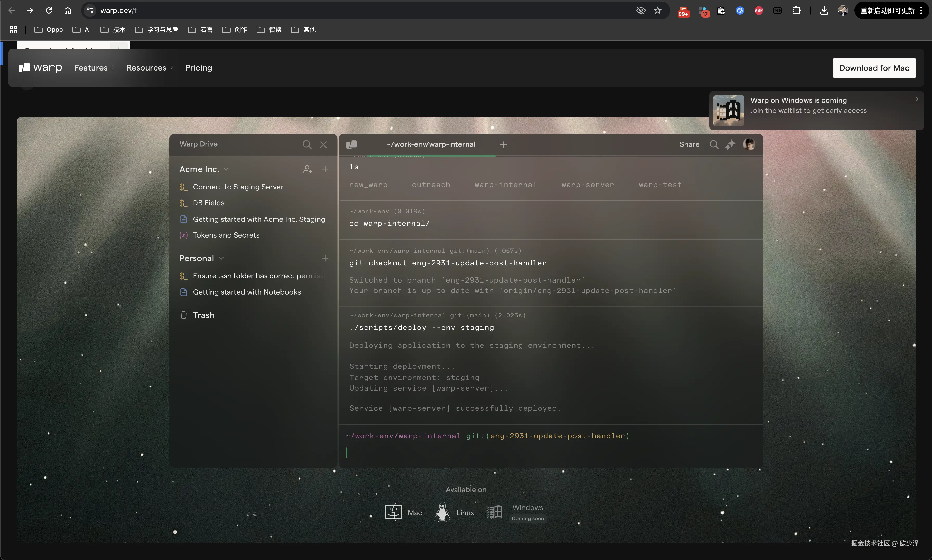
Task: Open a new terminal tab with plus
Action: click(503, 144)
